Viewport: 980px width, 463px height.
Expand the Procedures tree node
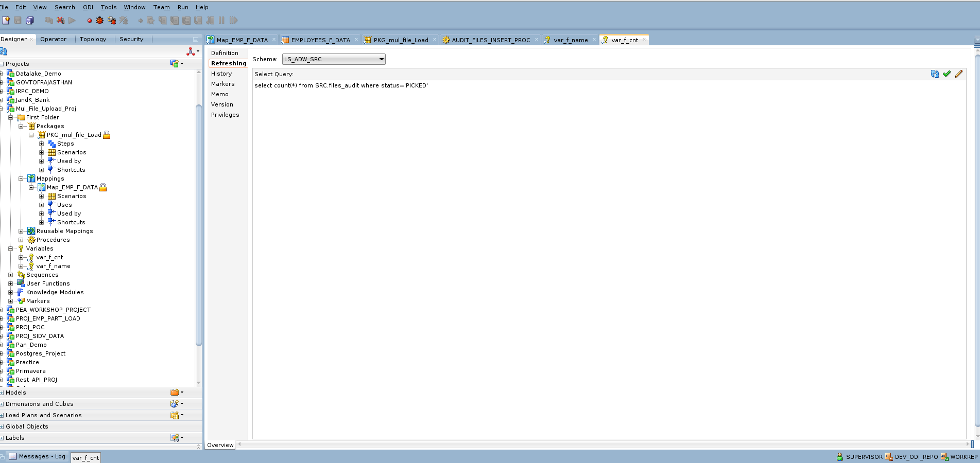21,240
